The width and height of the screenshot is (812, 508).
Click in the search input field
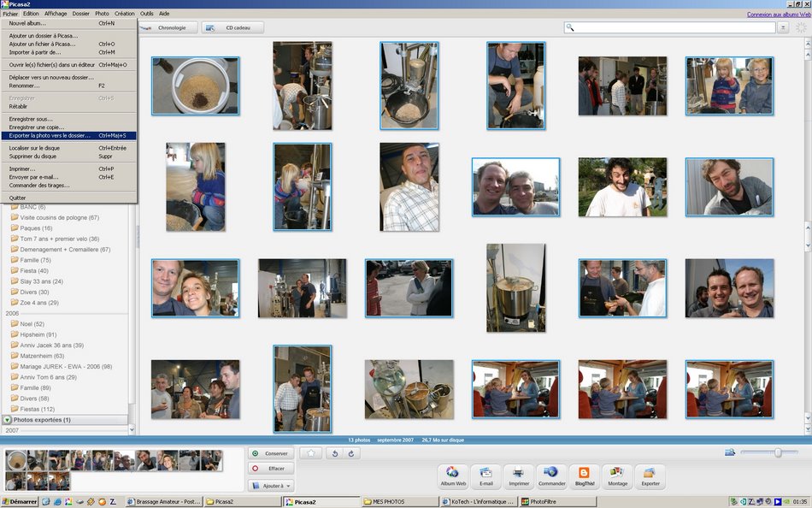tap(669, 27)
